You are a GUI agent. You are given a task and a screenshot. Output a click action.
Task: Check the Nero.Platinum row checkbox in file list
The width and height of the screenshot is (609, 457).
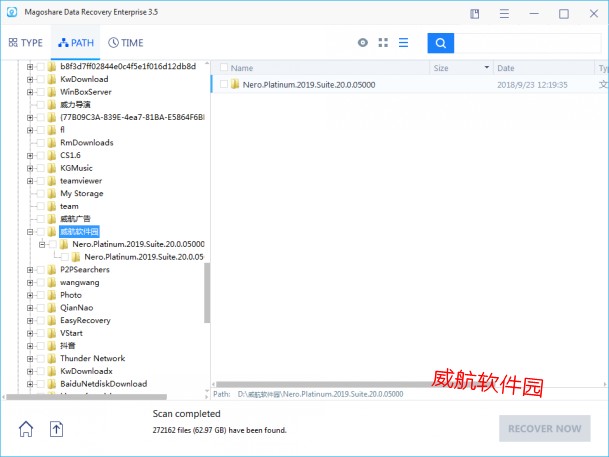224,84
